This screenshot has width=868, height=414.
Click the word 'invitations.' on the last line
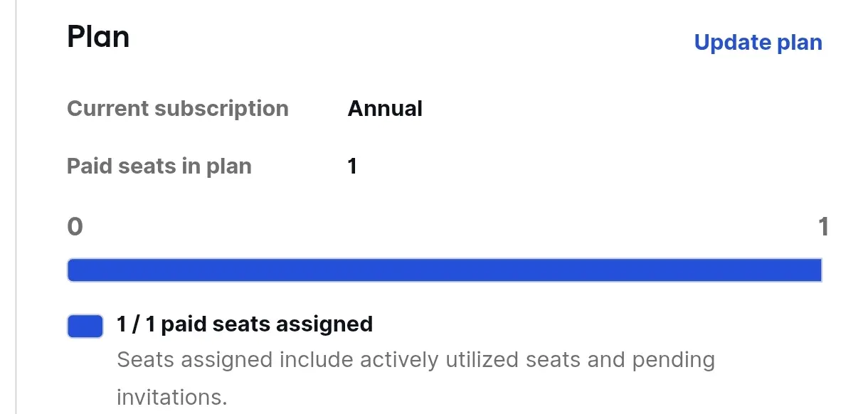point(172,397)
